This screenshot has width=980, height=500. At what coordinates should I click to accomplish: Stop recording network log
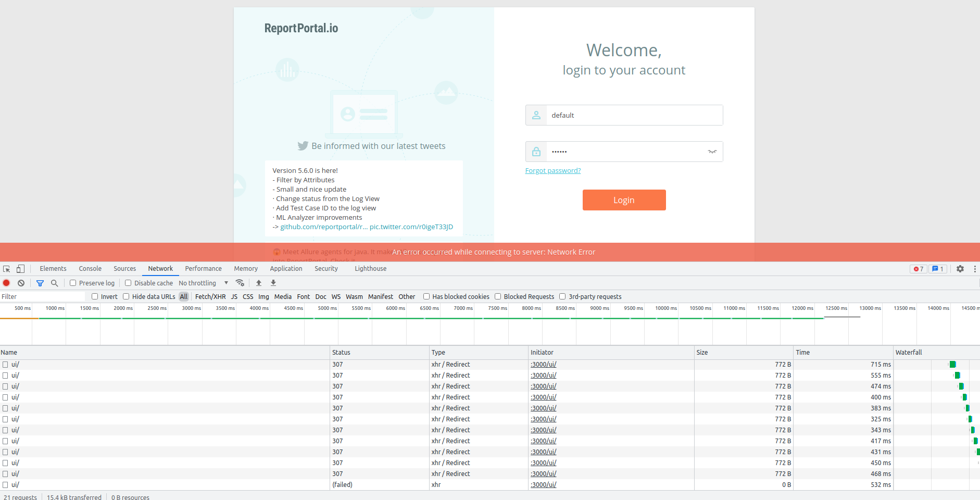(x=7, y=283)
